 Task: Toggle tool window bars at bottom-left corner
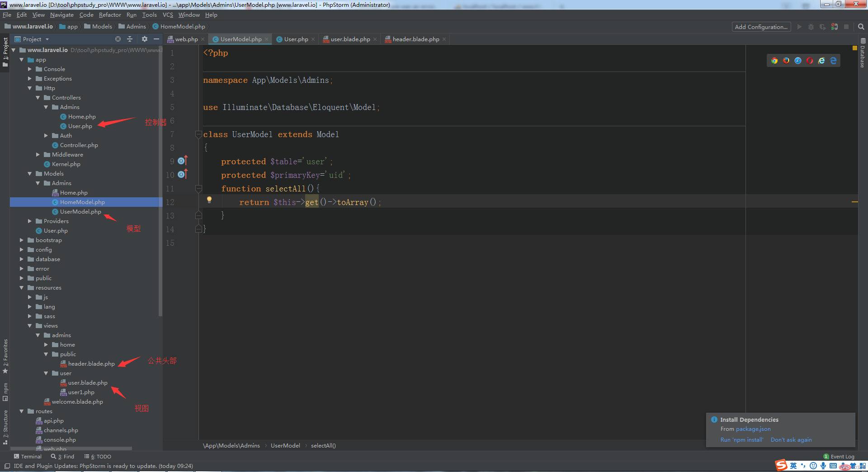pos(7,466)
